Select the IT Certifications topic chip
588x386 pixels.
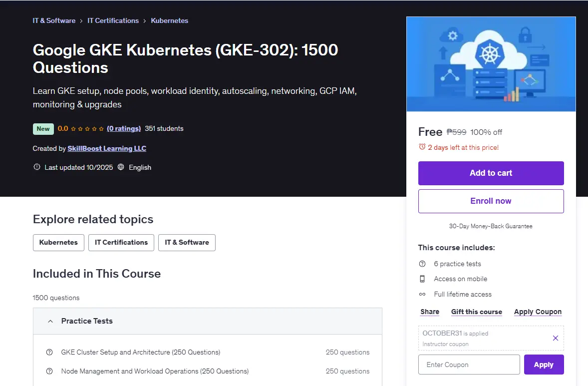[121, 242]
